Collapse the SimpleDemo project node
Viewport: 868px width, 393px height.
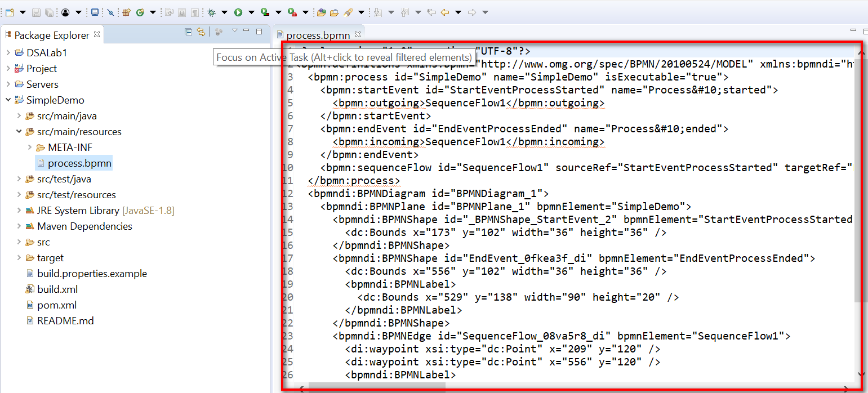click(x=8, y=100)
